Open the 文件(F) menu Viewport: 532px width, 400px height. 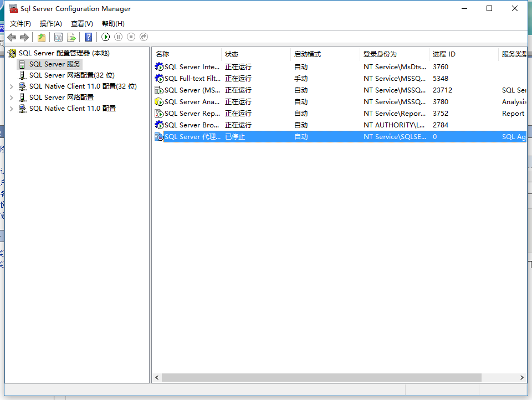click(20, 24)
